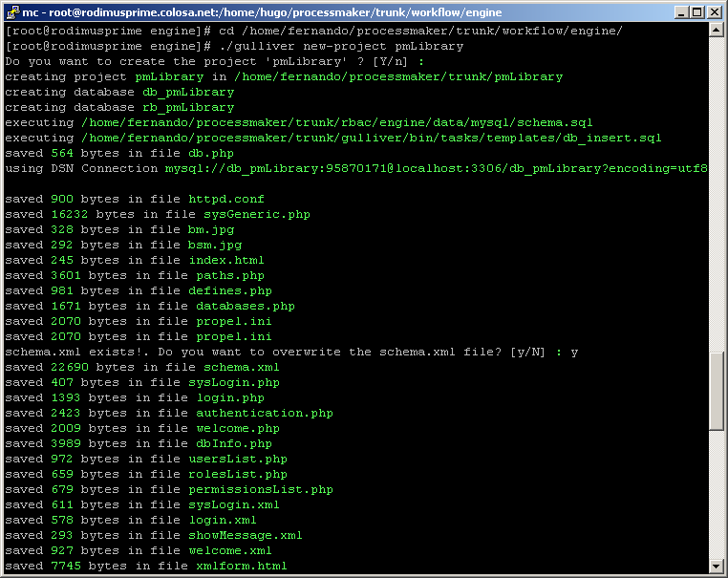Image resolution: width=728 pixels, height=578 pixels.
Task: Click the vertical scrollbar thumb
Action: point(717,390)
